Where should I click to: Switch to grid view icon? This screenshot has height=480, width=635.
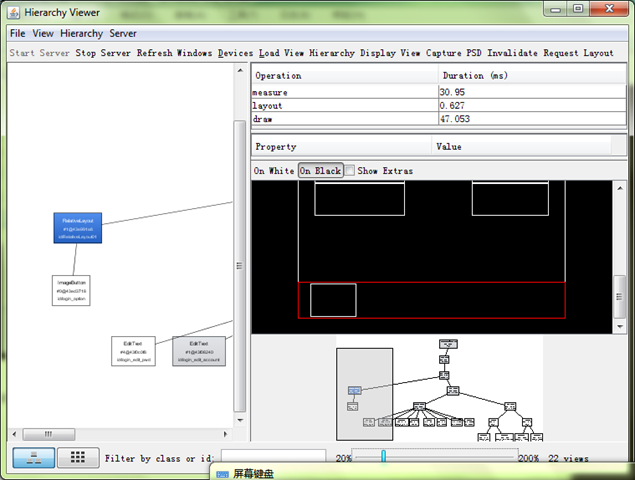78,458
